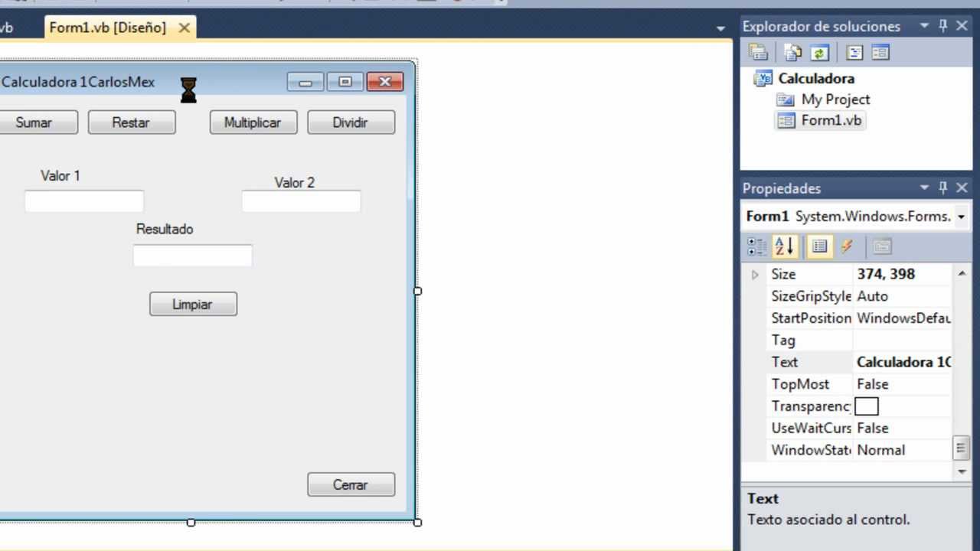980x551 pixels.
Task: Click the Multiplicar button on the form
Action: pyautogui.click(x=253, y=122)
